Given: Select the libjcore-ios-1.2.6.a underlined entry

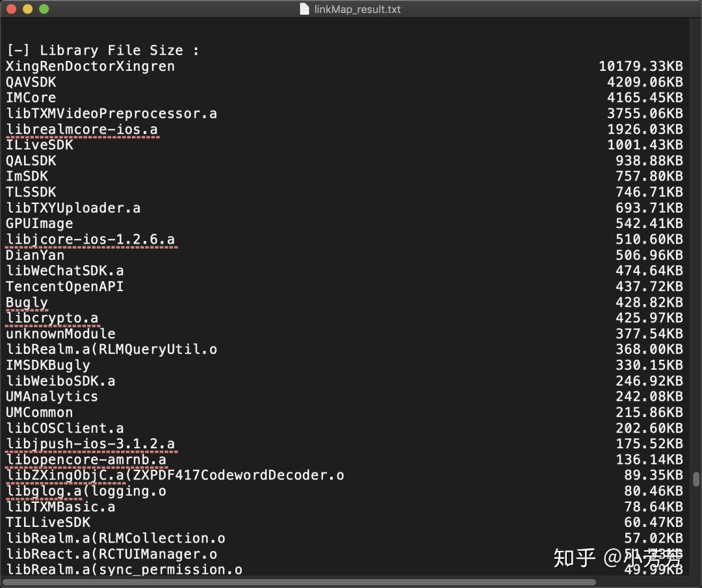Looking at the screenshot, I should (90, 239).
